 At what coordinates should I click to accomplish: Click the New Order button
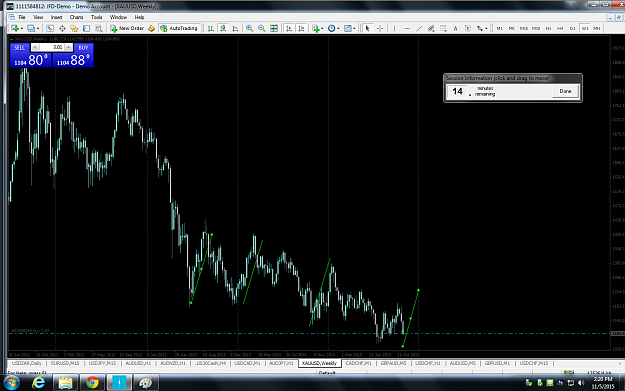pyautogui.click(x=127, y=28)
